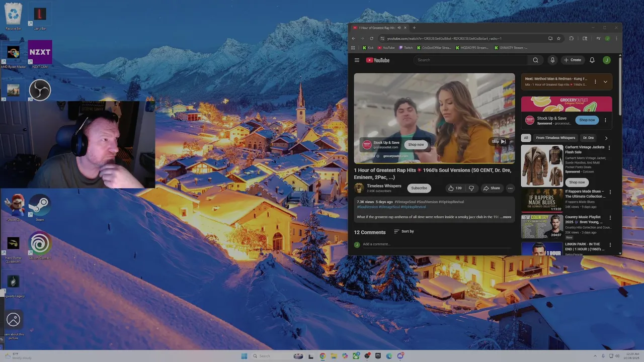Open the YouTube guide hamburger menu

(357, 60)
